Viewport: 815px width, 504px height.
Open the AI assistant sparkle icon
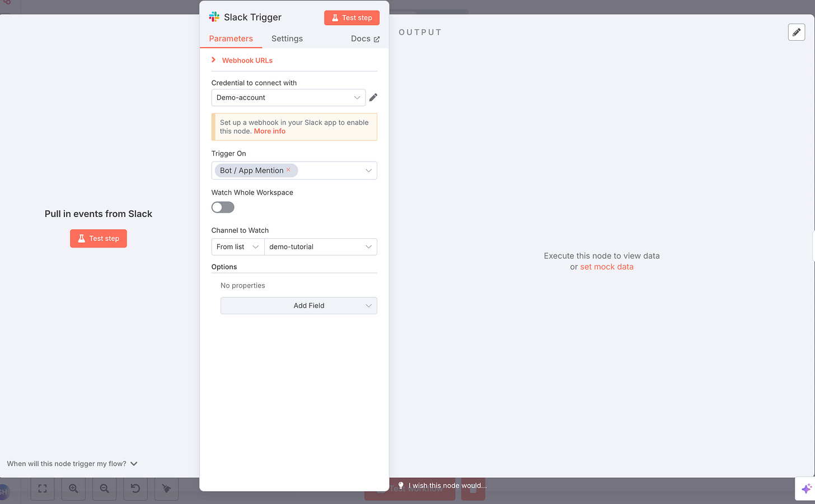(806, 488)
